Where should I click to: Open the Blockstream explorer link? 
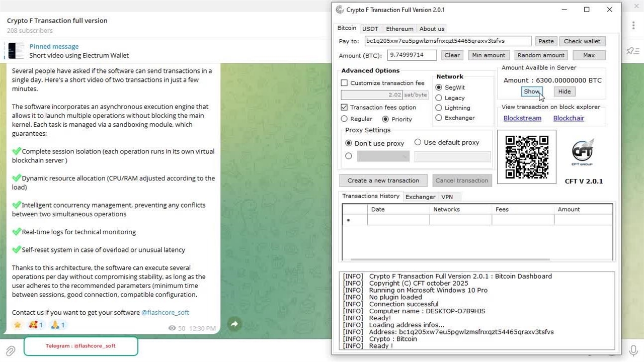pos(522,118)
